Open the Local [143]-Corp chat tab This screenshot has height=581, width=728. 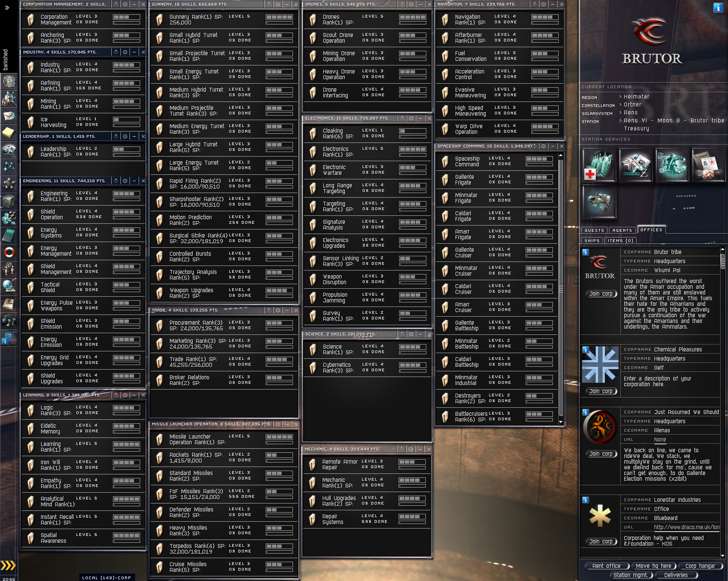[107, 578]
